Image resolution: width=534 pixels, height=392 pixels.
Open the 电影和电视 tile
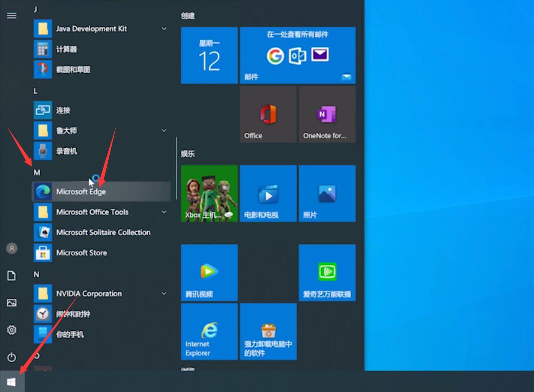click(269, 194)
